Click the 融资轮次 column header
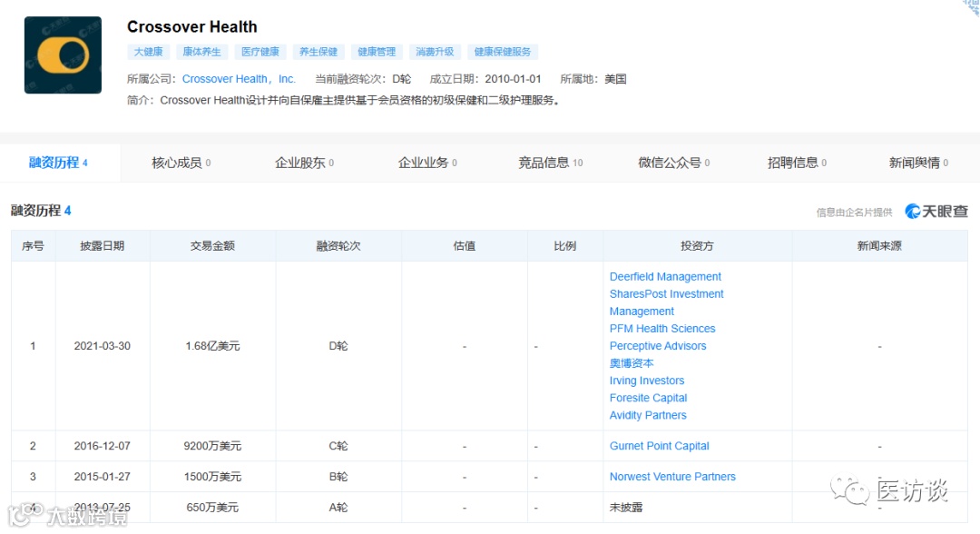Viewport: 980px width, 534px height. coord(338,246)
